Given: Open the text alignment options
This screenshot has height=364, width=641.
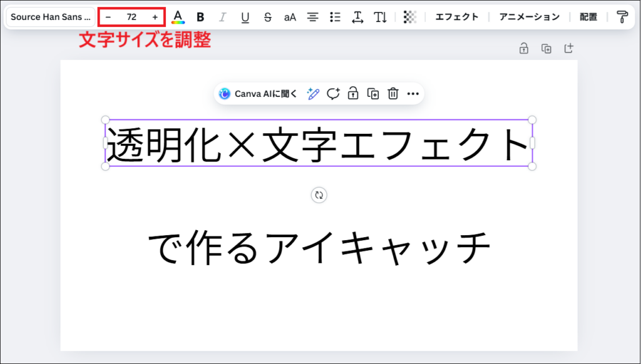Looking at the screenshot, I should [x=312, y=17].
